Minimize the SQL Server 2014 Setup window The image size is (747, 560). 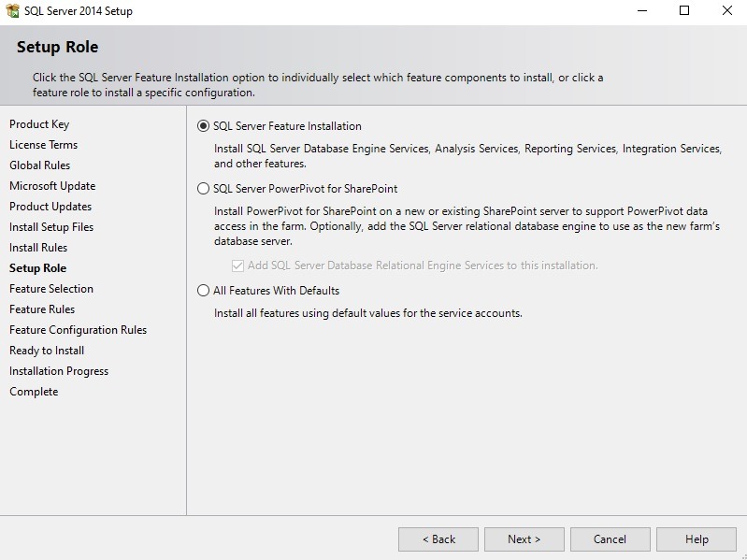(x=640, y=11)
